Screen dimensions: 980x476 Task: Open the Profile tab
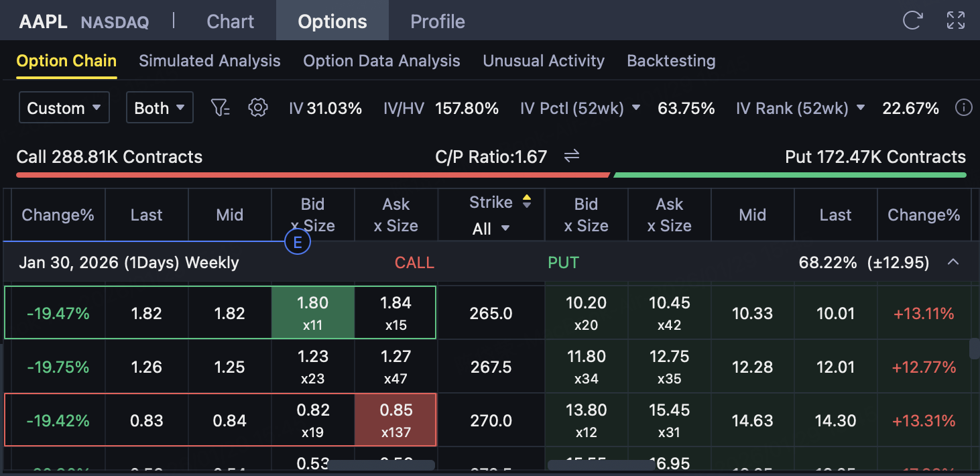(x=438, y=21)
